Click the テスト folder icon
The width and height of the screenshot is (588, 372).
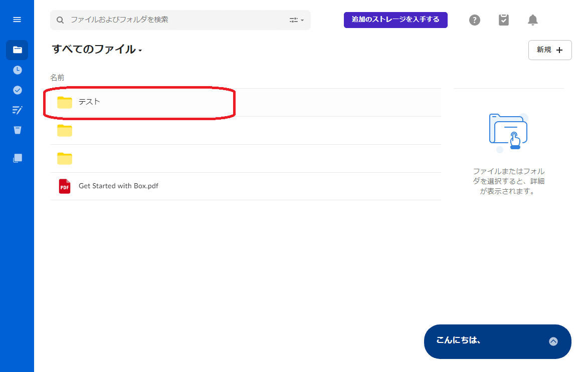(x=65, y=102)
